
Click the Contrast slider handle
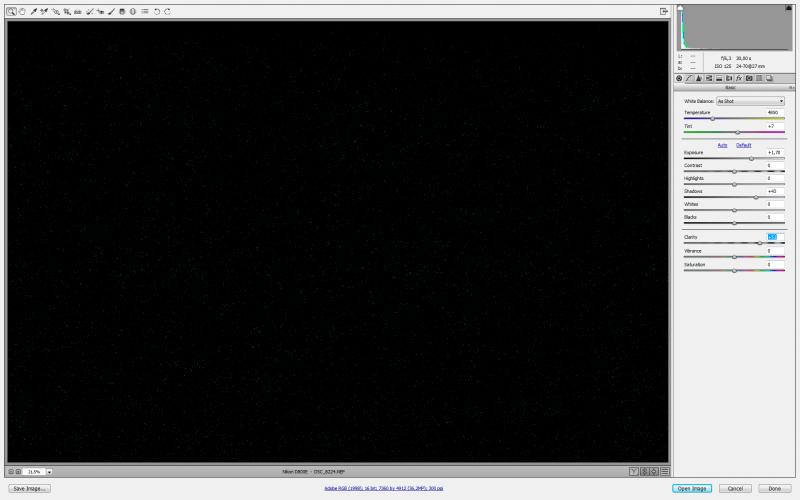pyautogui.click(x=734, y=171)
